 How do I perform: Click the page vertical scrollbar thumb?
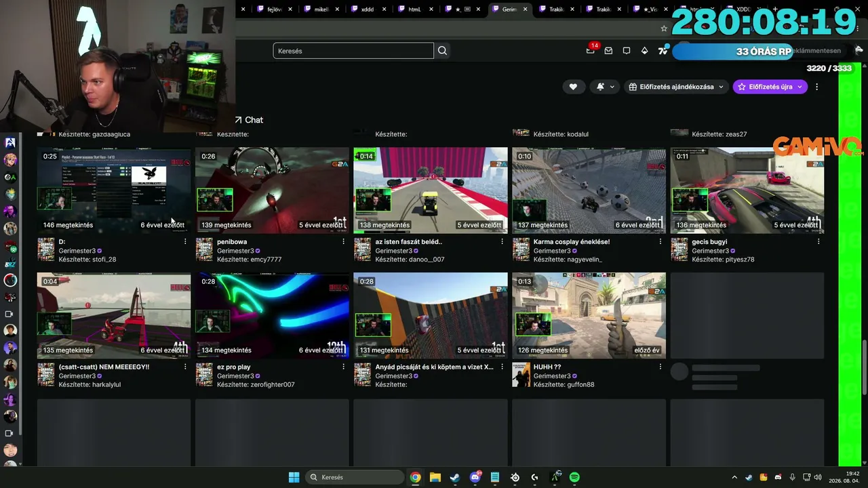click(865, 367)
